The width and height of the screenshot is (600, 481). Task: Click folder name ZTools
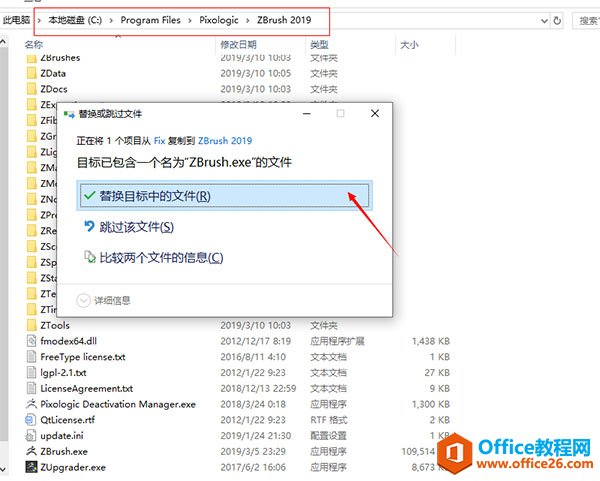pos(55,325)
